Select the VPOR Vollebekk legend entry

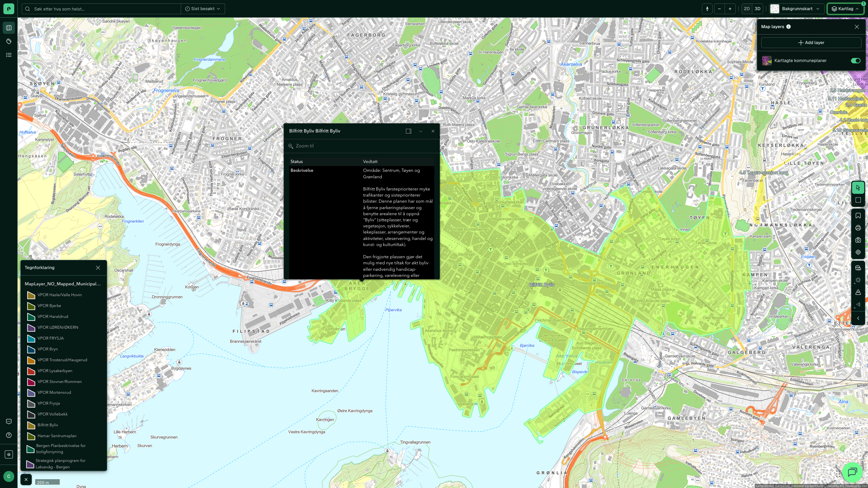click(x=53, y=414)
